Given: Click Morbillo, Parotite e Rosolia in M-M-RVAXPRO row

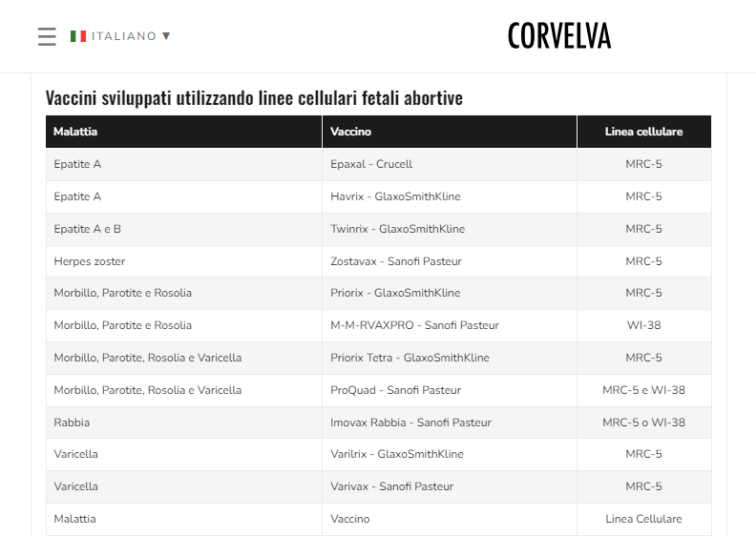Looking at the screenshot, I should (x=183, y=325).
